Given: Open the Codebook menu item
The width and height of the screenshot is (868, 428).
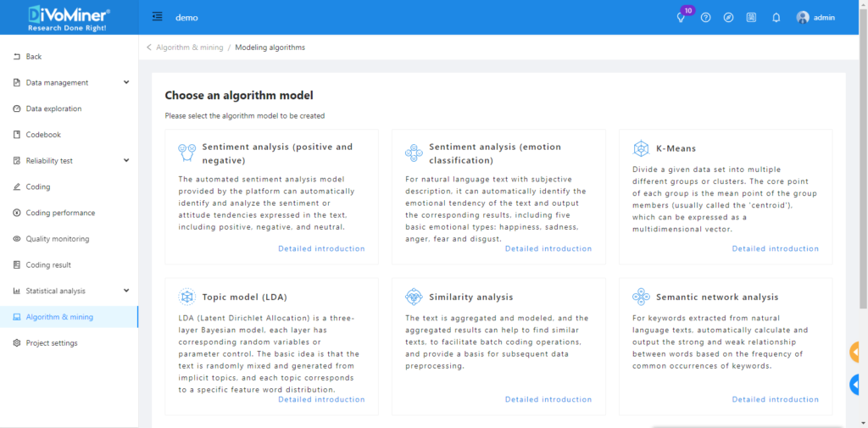Looking at the screenshot, I should [x=43, y=135].
